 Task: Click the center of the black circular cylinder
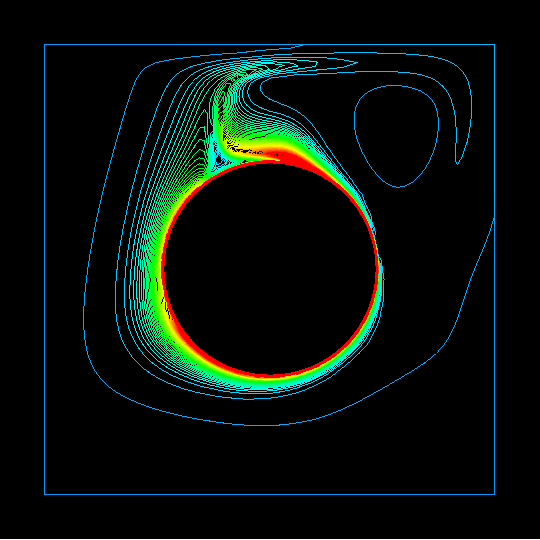pyautogui.click(x=270, y=268)
